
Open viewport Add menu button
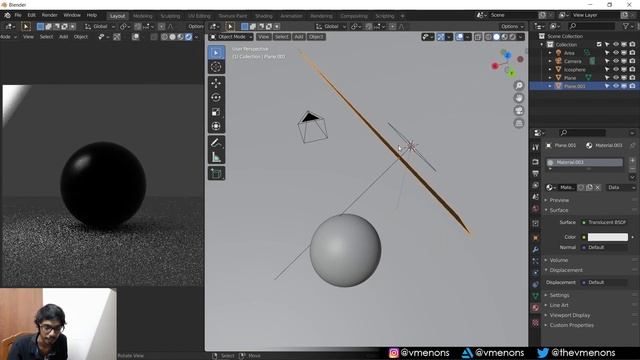tap(299, 37)
